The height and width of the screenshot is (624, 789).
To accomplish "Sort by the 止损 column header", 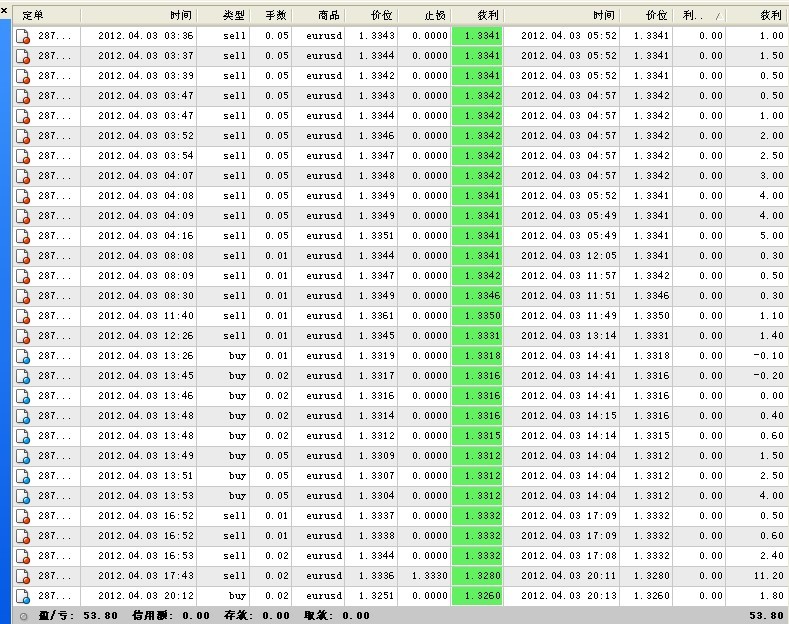I will click(x=424, y=16).
